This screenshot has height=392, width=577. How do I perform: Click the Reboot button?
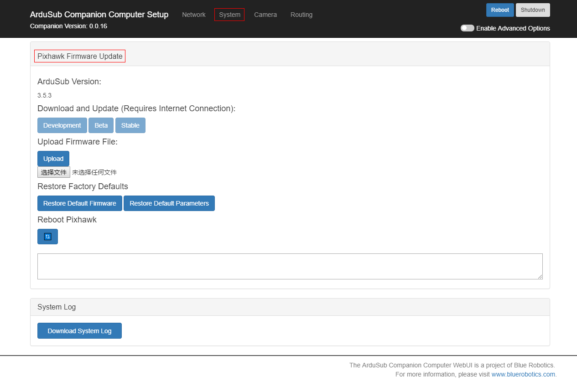pos(499,10)
